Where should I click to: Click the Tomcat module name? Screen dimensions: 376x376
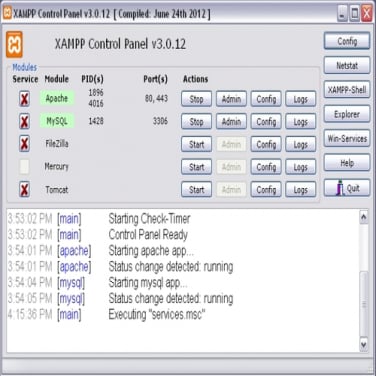[x=57, y=190]
